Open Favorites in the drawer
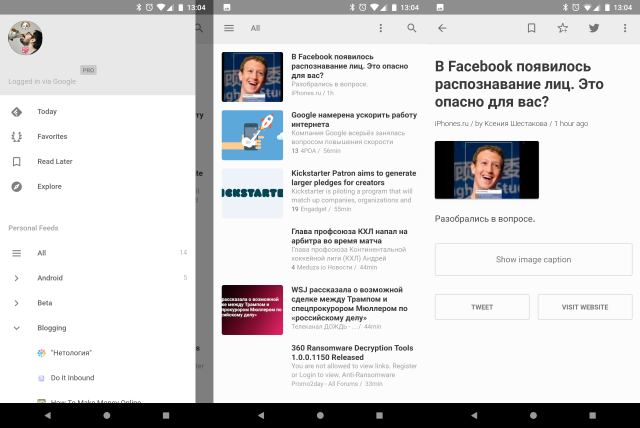Image resolution: width=640 pixels, height=428 pixels. 98,136
